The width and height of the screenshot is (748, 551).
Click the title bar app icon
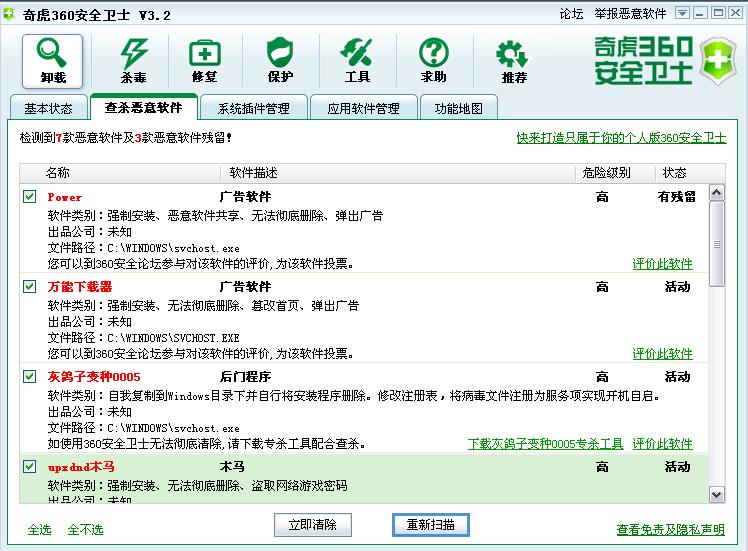8,14
